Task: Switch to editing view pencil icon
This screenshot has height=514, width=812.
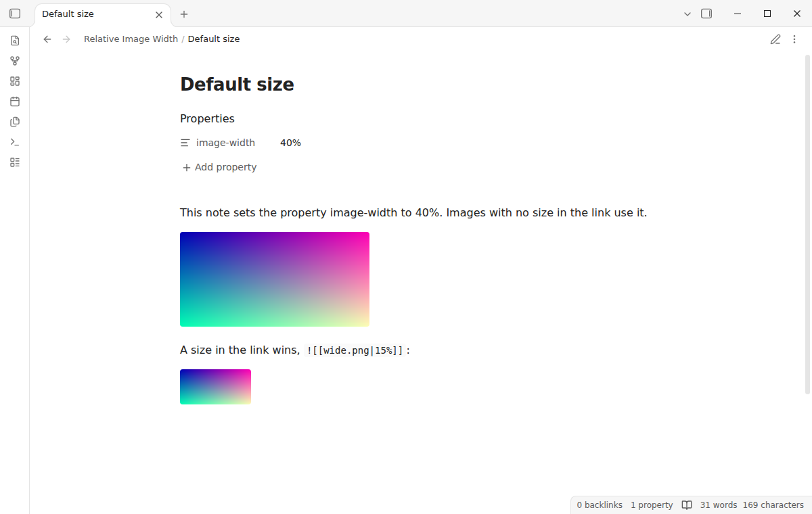Action: [x=775, y=39]
